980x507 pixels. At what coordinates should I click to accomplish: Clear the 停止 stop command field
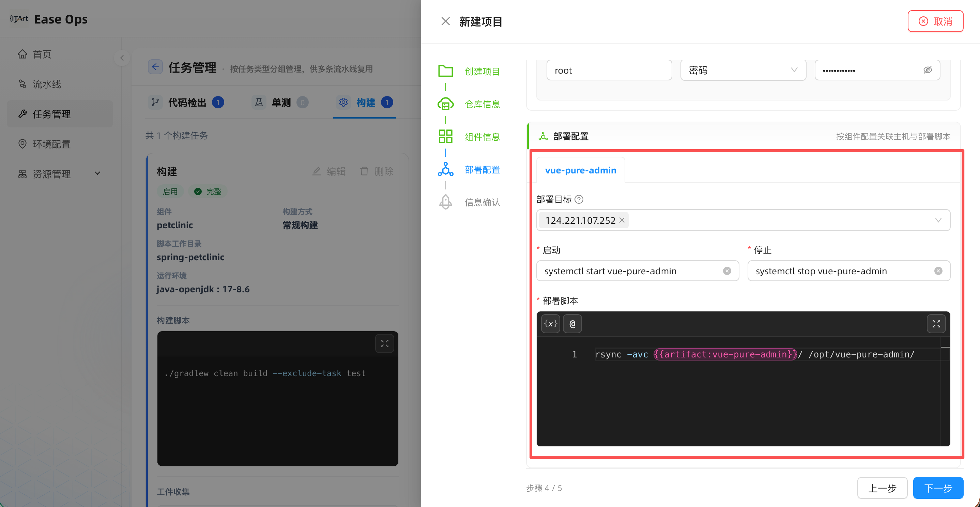[938, 271]
